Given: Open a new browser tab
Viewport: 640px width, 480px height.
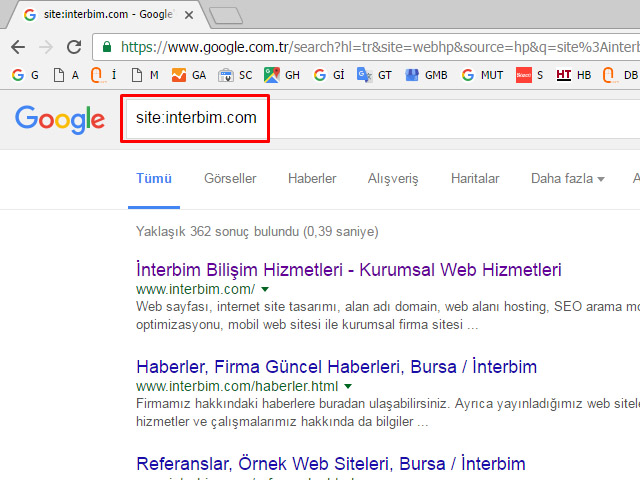Looking at the screenshot, I should [226, 16].
